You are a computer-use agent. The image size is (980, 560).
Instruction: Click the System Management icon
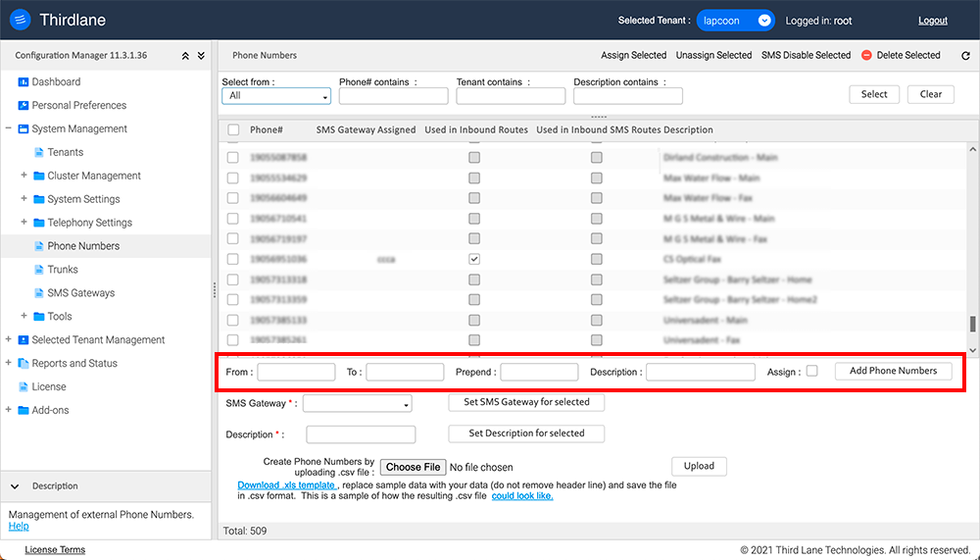pyautogui.click(x=24, y=128)
